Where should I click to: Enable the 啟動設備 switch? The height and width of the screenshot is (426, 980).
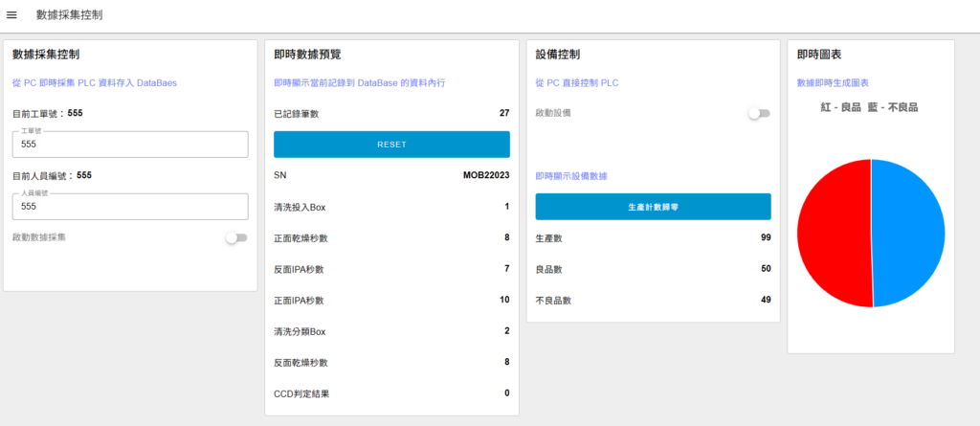(x=758, y=113)
